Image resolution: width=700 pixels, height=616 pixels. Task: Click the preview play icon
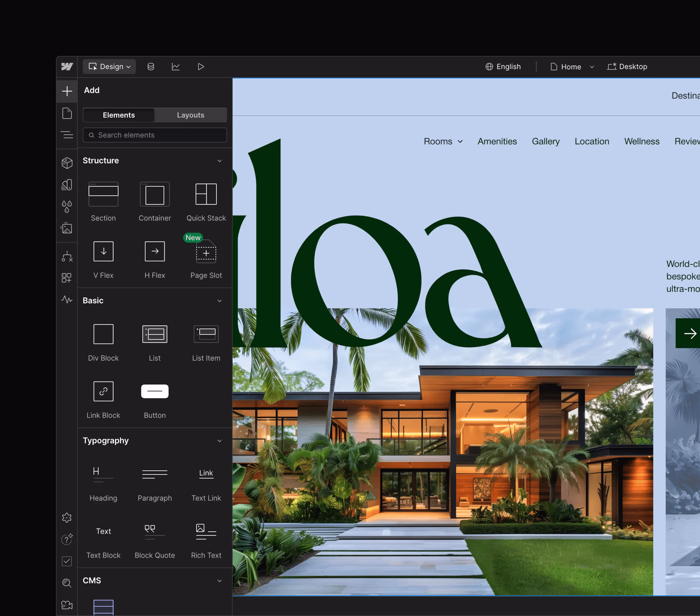[201, 66]
